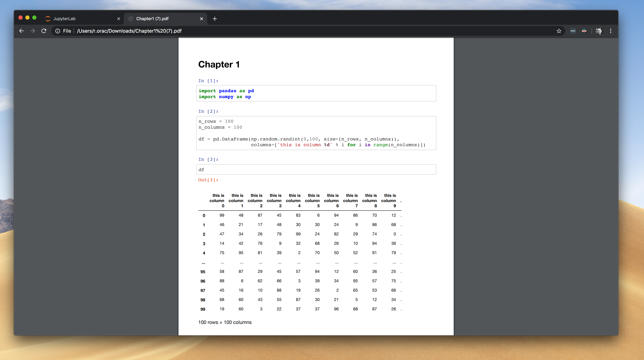Open Chrome's three-dot menu
The width and height of the screenshot is (644, 360).
(x=611, y=31)
